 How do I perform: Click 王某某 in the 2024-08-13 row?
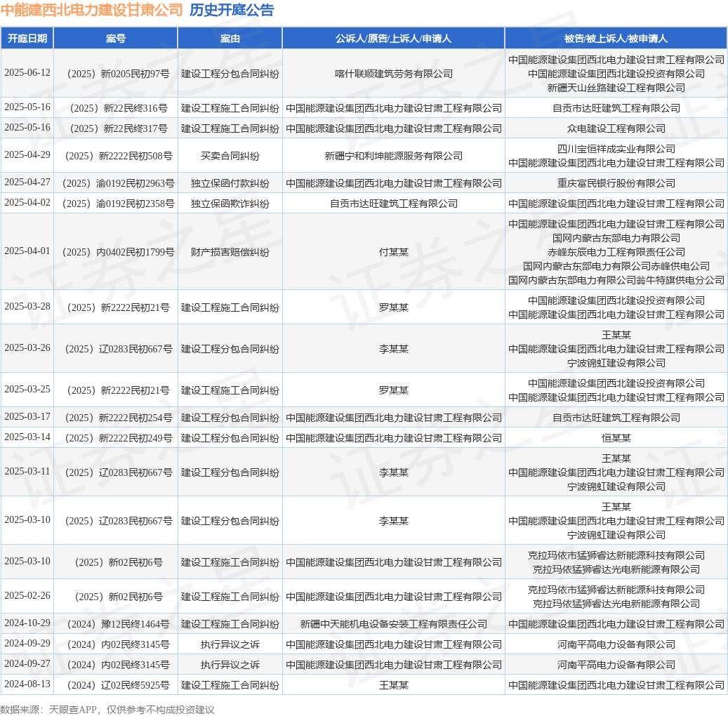pos(393,685)
